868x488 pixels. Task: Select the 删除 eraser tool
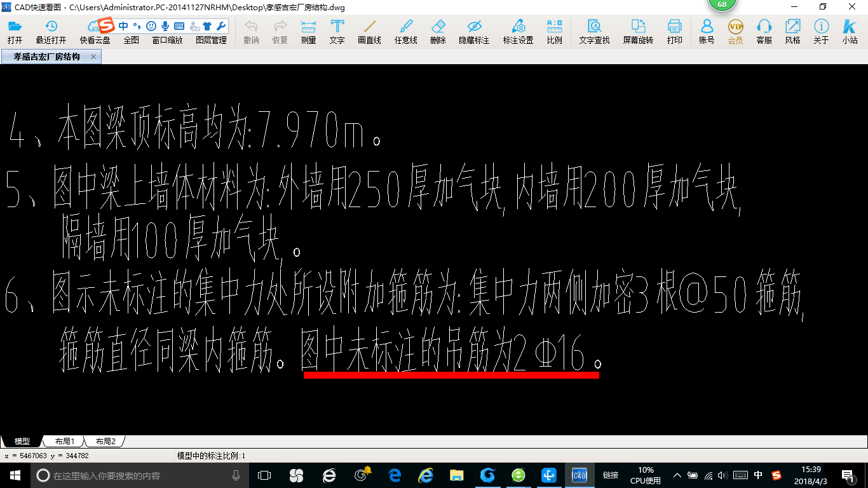coord(438,31)
